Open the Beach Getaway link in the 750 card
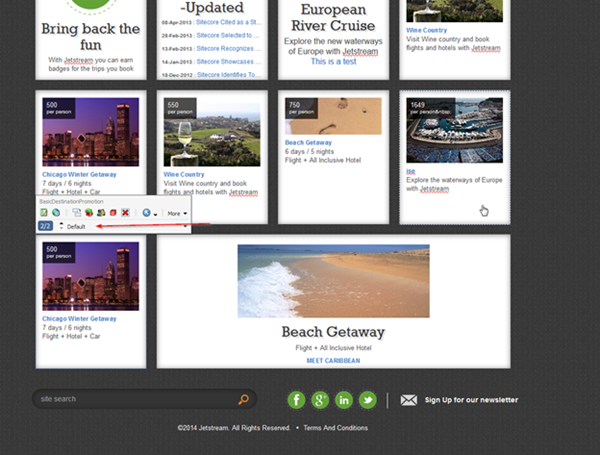The width and height of the screenshot is (600, 455). [x=308, y=142]
